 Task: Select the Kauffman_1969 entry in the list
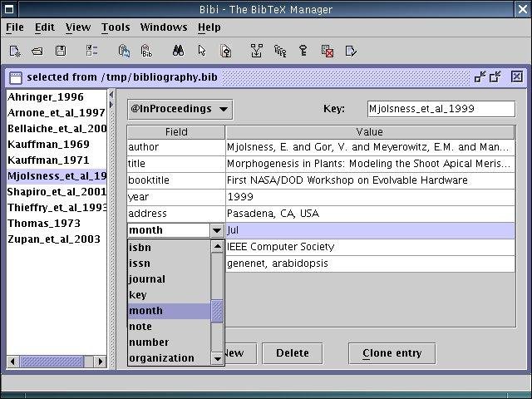click(49, 145)
